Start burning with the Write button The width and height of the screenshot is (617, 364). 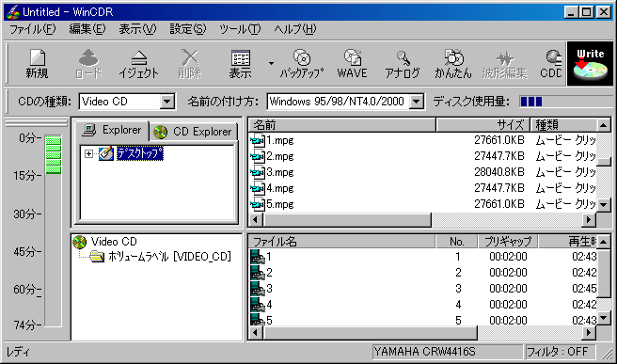590,64
